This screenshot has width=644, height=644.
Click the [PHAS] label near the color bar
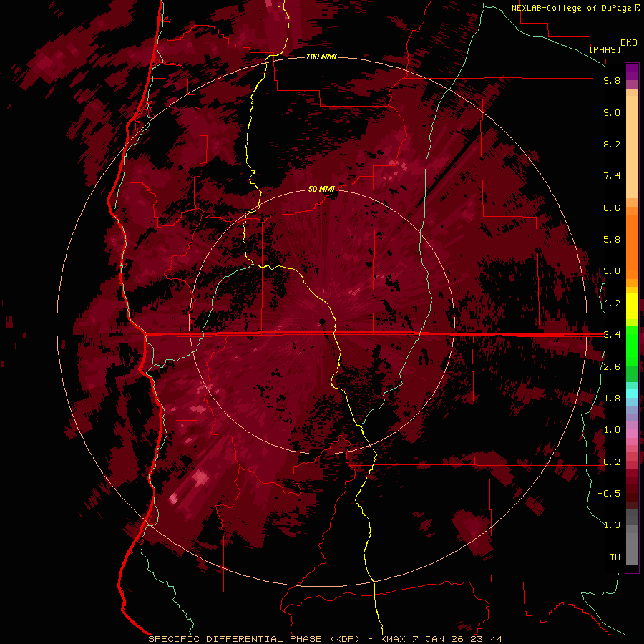click(605, 49)
